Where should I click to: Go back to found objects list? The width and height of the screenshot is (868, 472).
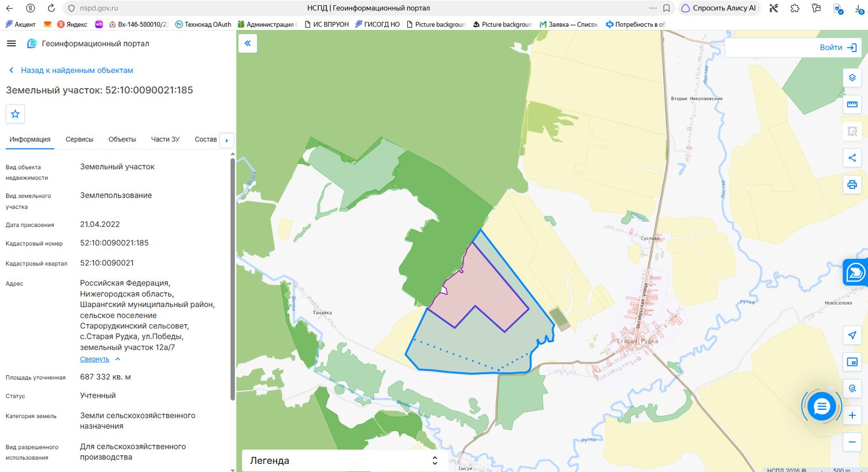point(71,70)
